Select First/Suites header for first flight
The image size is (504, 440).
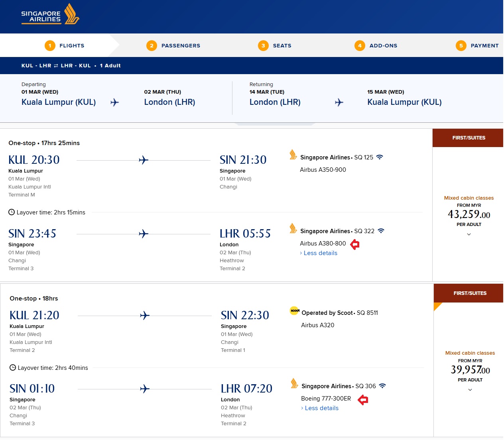tap(469, 138)
